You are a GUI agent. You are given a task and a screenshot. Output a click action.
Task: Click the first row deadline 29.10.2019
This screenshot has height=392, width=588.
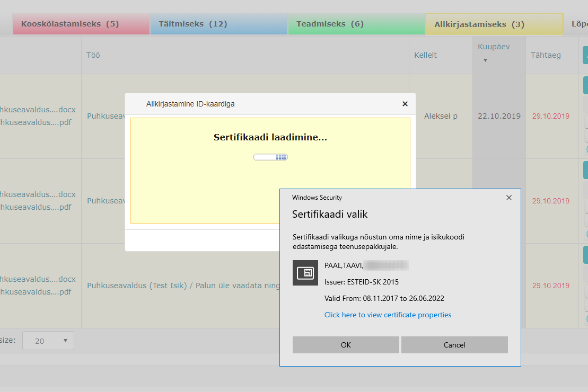coord(550,116)
